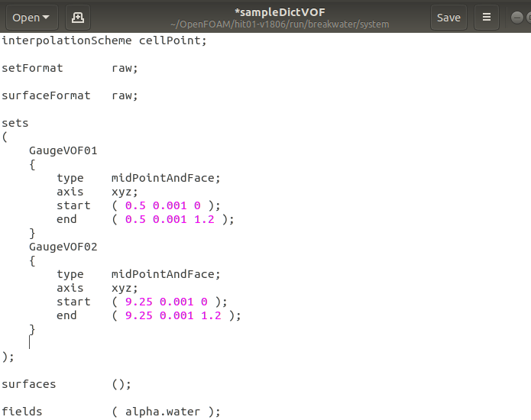
Task: Save the sampleDictVOF file
Action: [x=448, y=17]
